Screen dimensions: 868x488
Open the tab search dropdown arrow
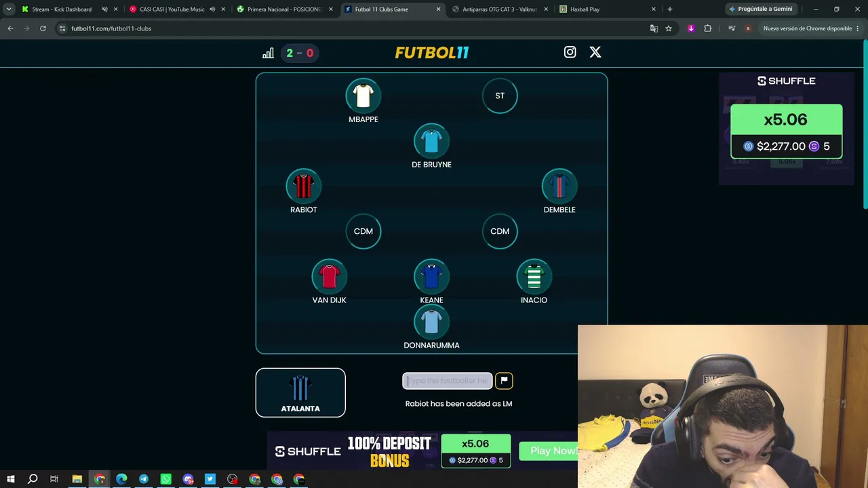point(9,9)
